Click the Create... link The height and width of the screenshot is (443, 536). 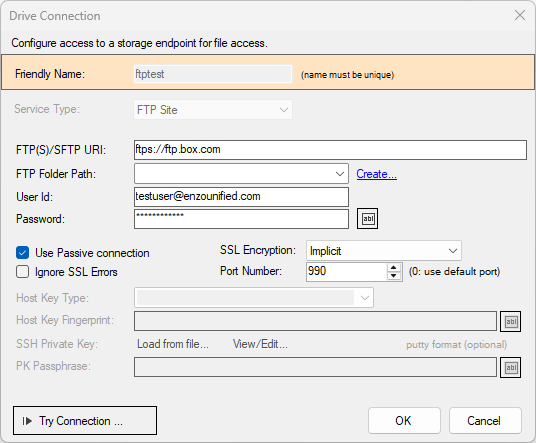point(377,174)
